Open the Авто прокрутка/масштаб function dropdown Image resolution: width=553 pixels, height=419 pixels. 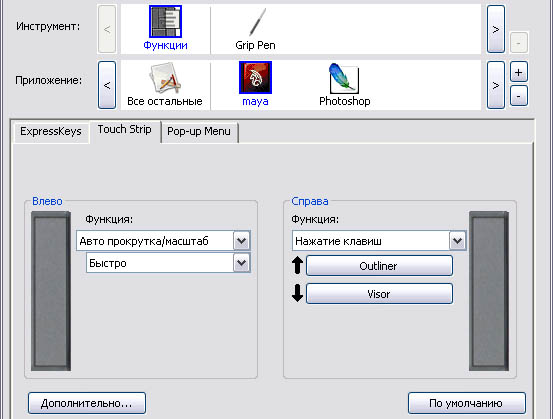click(x=163, y=241)
